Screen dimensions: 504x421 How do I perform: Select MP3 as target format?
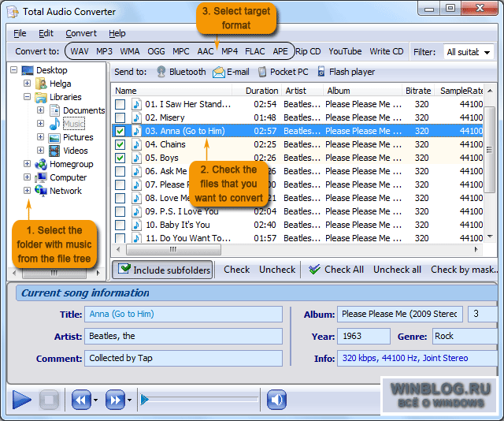(x=104, y=51)
